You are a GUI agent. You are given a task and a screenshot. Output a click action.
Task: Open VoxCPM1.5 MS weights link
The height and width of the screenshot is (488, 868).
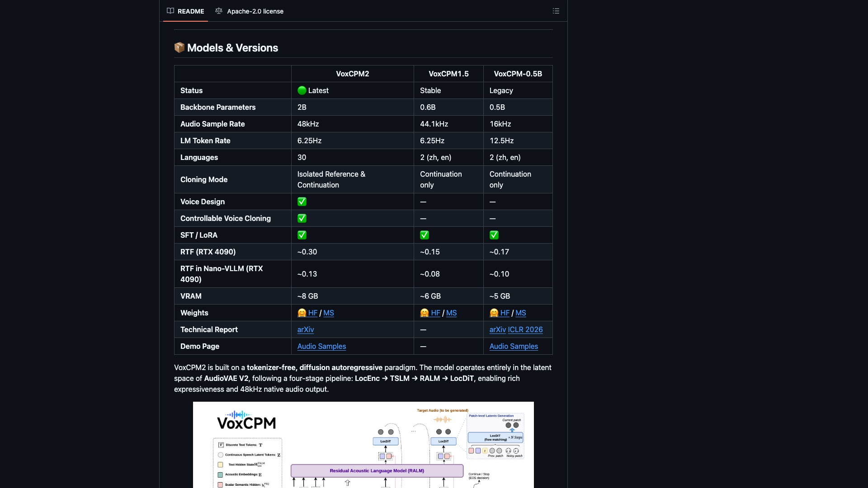click(451, 313)
